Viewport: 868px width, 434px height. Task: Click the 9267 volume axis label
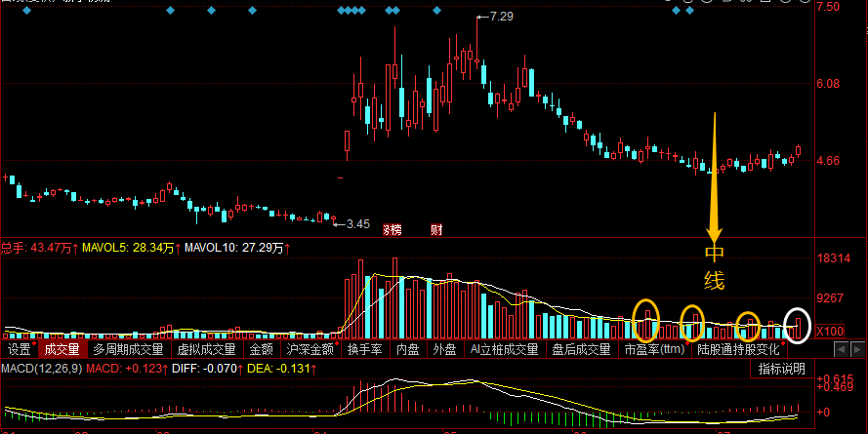[x=830, y=298]
